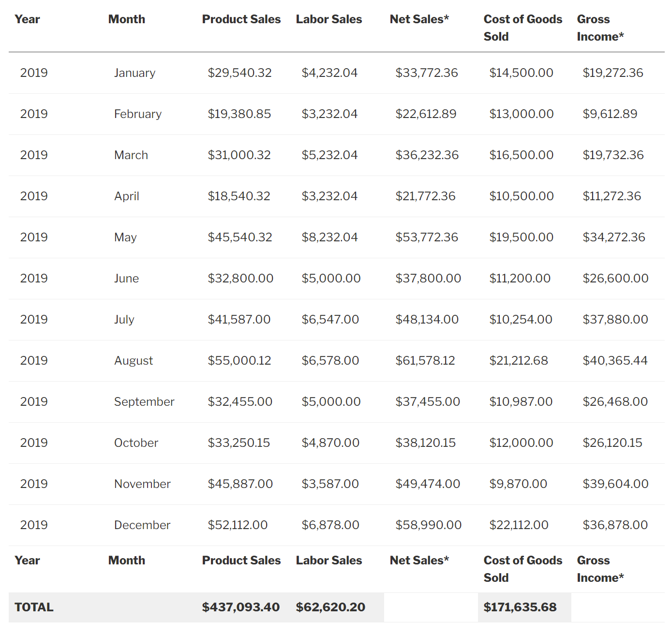Viewport: 672px width, 635px height.
Task: Click July labor sales value $6,547.00
Action: [x=330, y=320]
